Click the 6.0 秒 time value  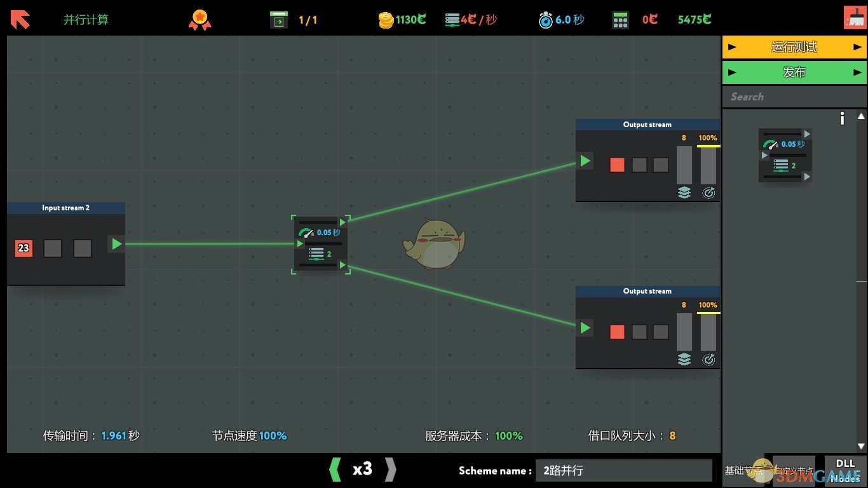570,20
